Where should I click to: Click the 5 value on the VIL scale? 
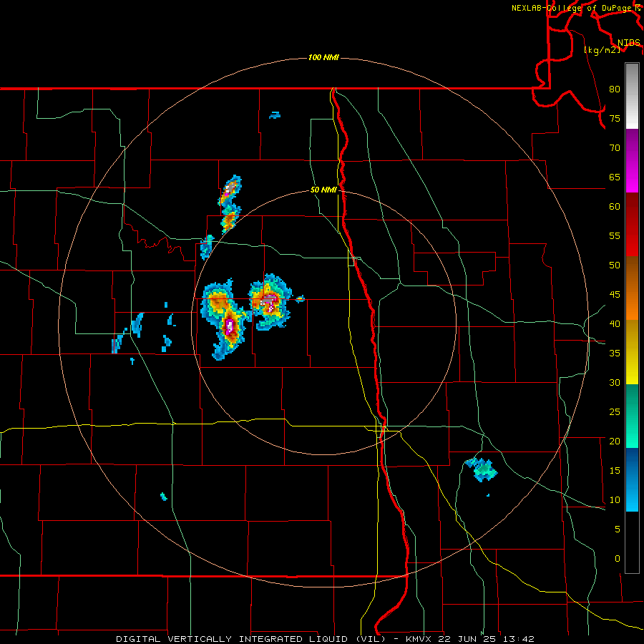tap(618, 530)
